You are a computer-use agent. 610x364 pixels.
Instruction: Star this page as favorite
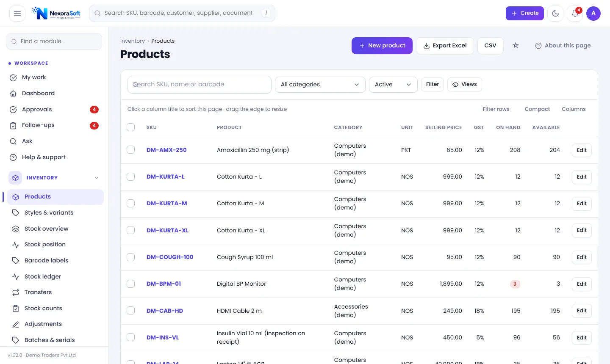[516, 46]
